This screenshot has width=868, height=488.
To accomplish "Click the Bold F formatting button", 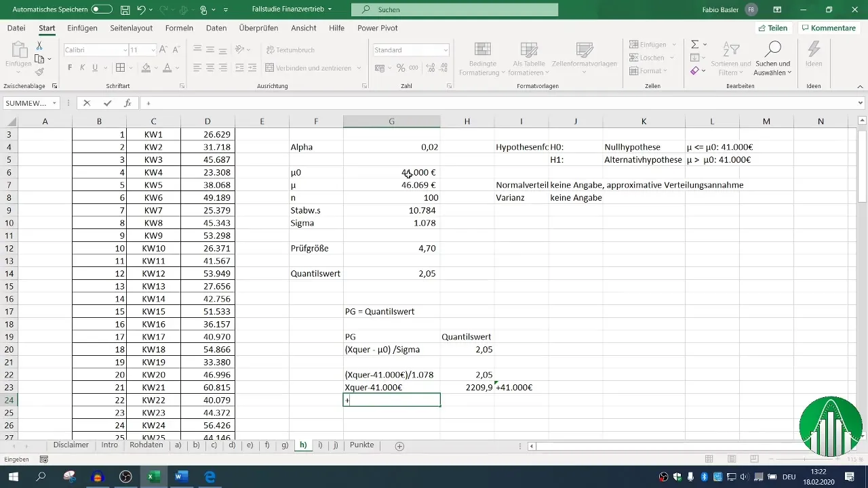I will point(70,68).
